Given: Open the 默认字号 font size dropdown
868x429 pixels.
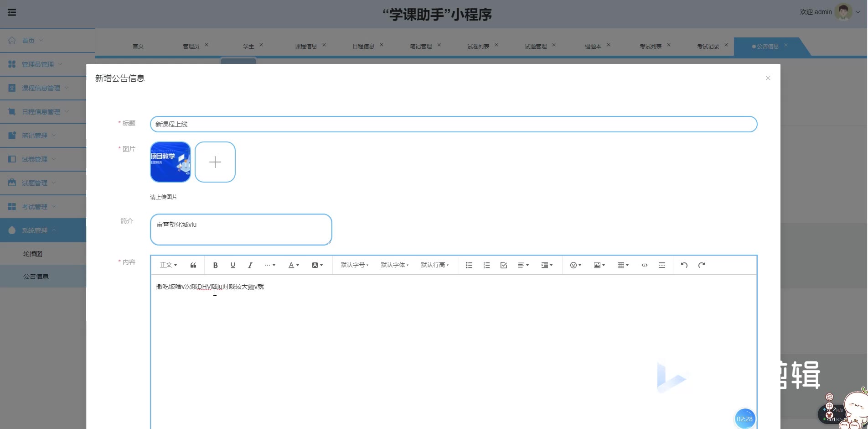Looking at the screenshot, I should [x=354, y=265].
